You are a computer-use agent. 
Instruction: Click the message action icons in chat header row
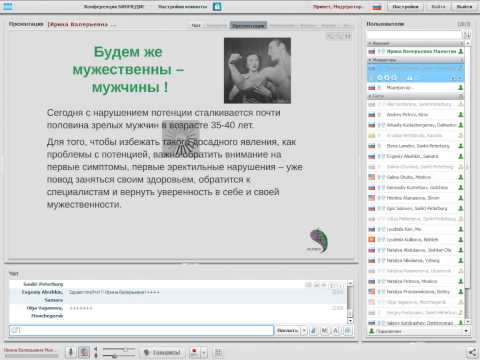325,285
